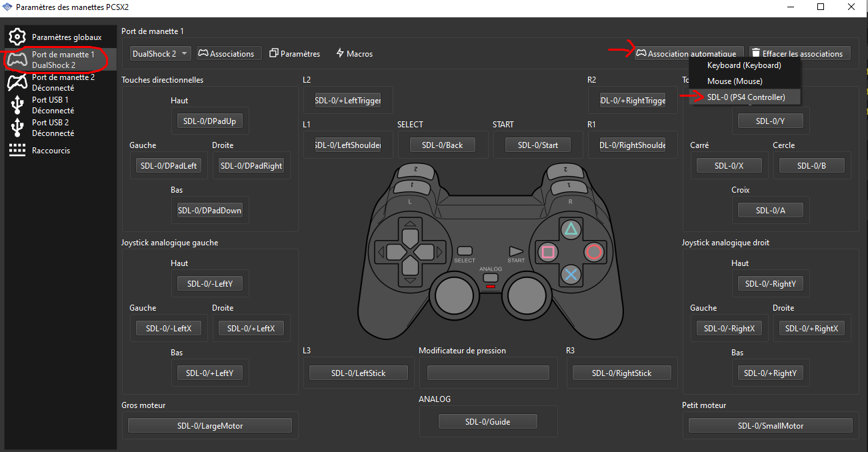Click the PCSX2 logo in title bar
This screenshot has width=868, height=452.
(8, 7)
